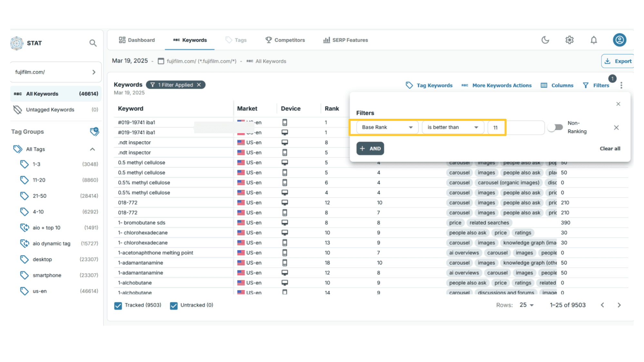The width and height of the screenshot is (644, 362).
Task: Open the three-dot more options menu
Action: click(x=621, y=85)
